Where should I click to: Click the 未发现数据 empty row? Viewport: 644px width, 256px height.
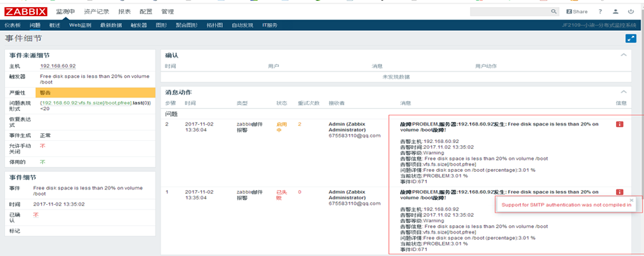396,77
